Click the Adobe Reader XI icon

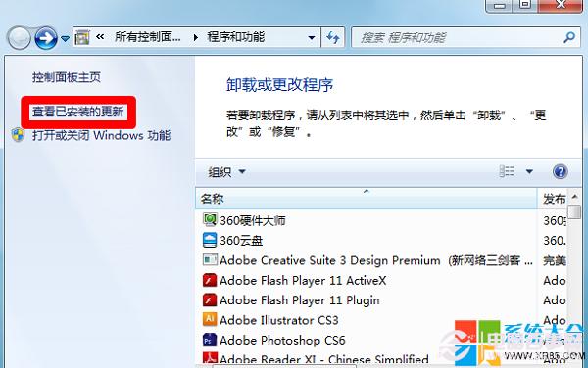coord(210,358)
